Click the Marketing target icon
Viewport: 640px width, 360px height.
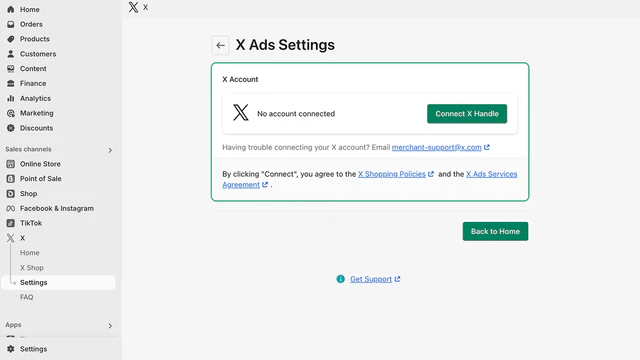tap(11, 113)
